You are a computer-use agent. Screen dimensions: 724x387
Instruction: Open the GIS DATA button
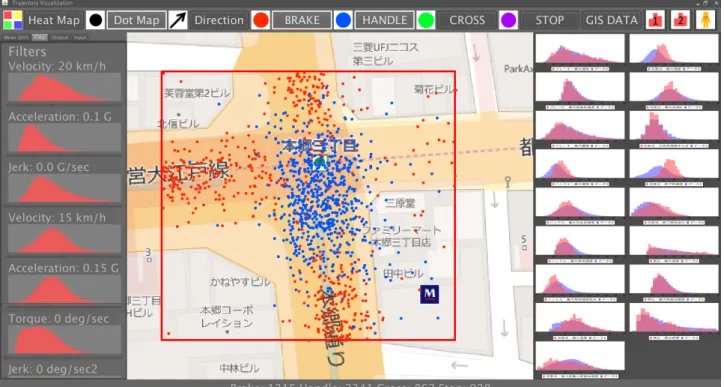click(x=611, y=20)
